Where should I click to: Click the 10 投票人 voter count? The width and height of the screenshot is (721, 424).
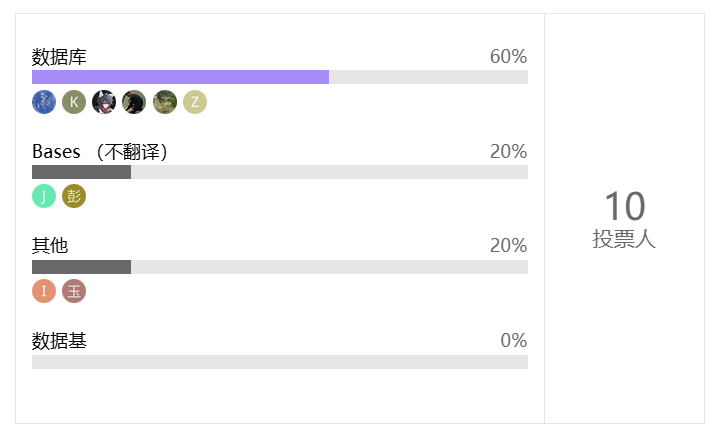(624, 219)
